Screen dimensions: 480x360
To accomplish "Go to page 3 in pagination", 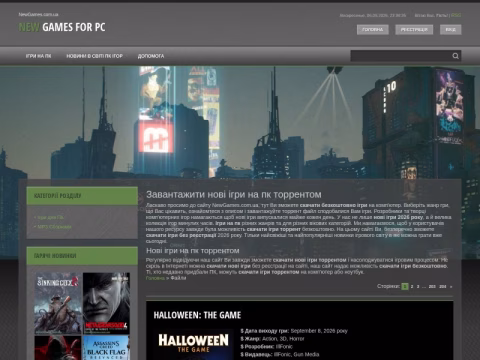I will 418,287.
